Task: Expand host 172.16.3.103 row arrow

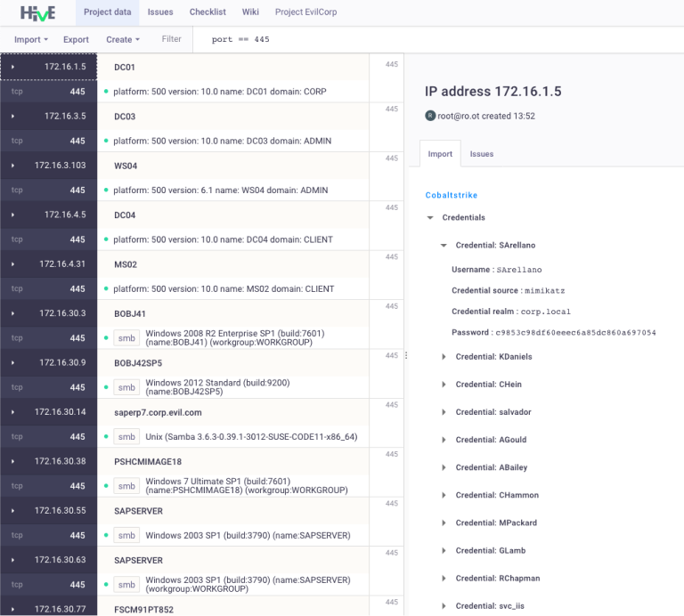Action: click(12, 166)
